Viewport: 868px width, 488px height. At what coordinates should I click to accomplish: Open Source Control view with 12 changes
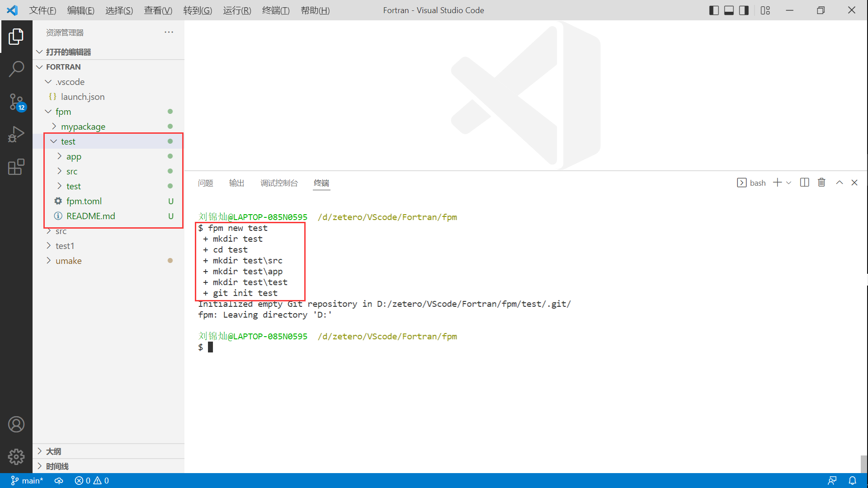coord(16,102)
